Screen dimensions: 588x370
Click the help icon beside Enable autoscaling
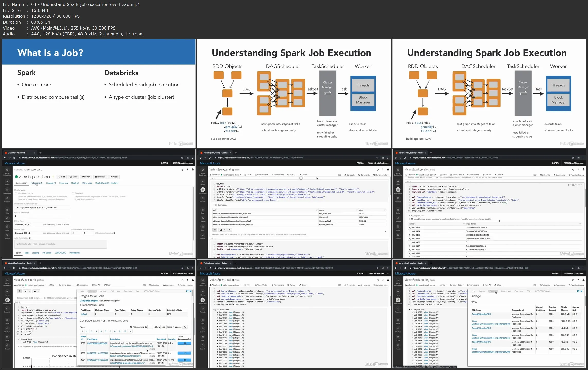click(114, 233)
